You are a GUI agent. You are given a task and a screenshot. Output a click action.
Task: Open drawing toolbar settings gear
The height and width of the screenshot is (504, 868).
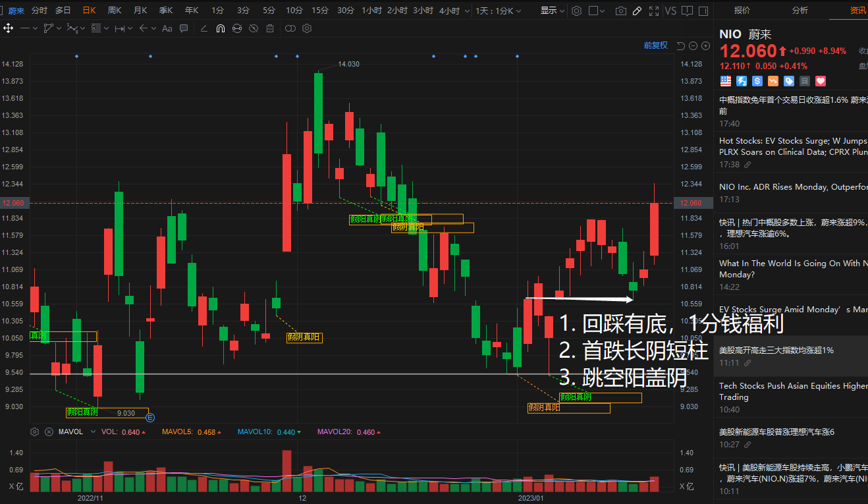[307, 28]
